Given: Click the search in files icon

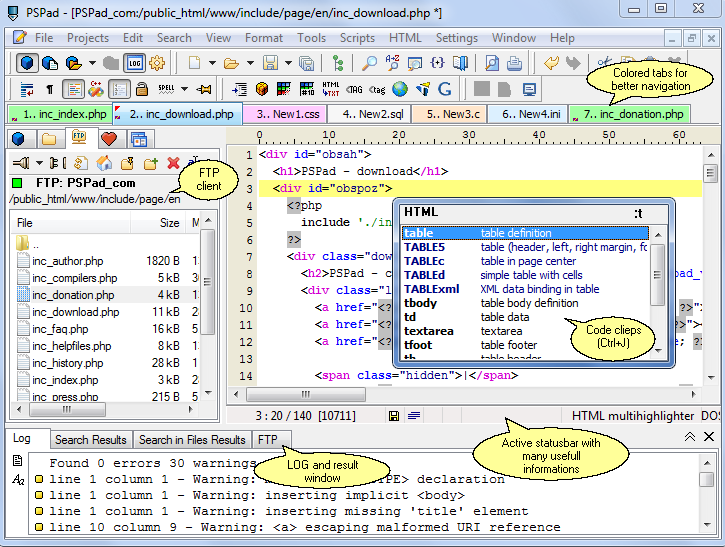Looking at the screenshot, I should pyautogui.click(x=415, y=62).
